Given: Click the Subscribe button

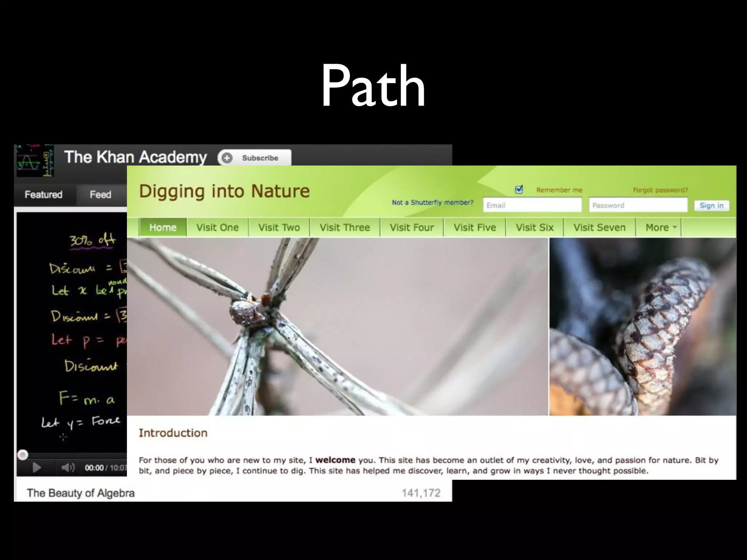Looking at the screenshot, I should [x=255, y=158].
